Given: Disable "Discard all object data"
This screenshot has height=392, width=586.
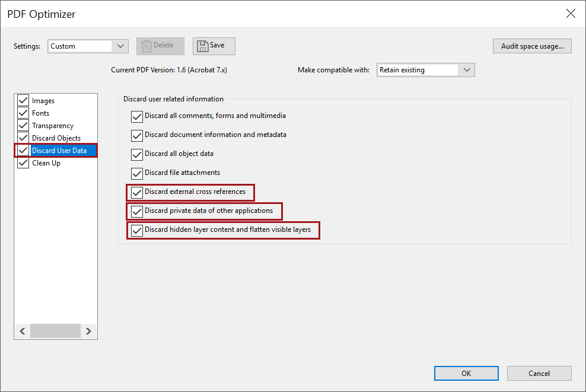Looking at the screenshot, I should point(137,154).
